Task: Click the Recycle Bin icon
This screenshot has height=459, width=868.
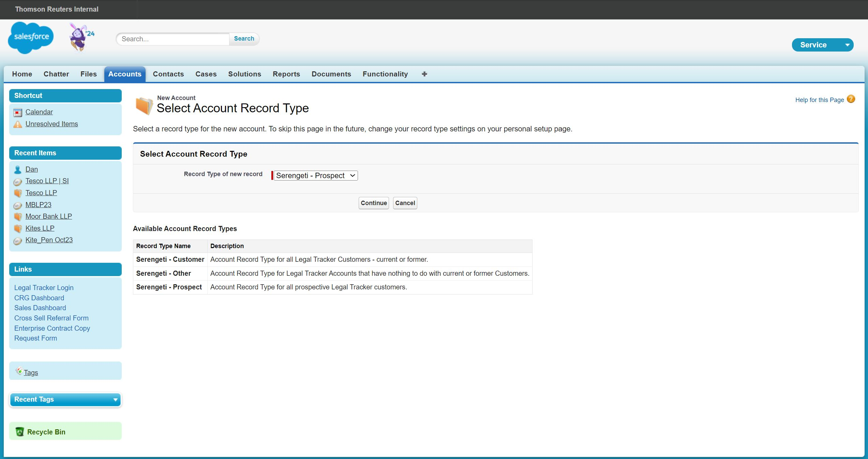Action: (x=20, y=432)
